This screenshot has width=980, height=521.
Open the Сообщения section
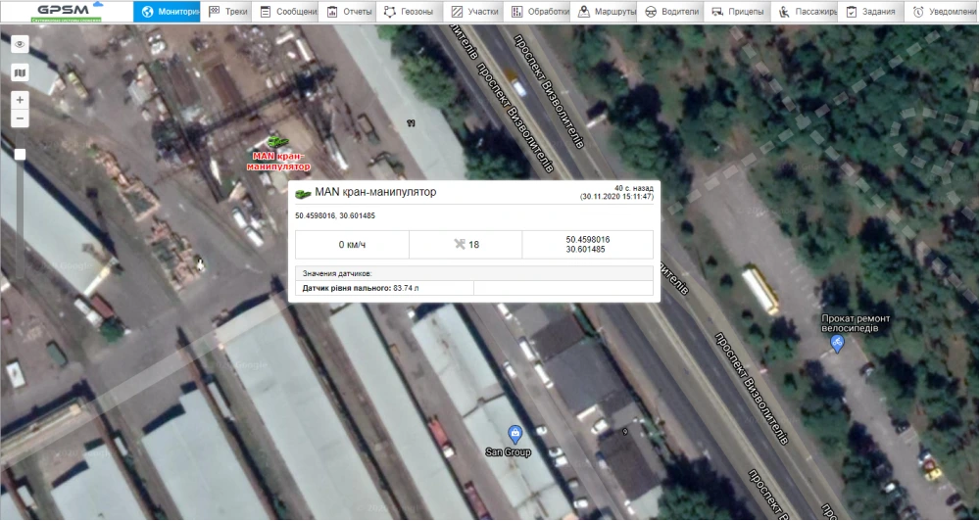click(287, 13)
